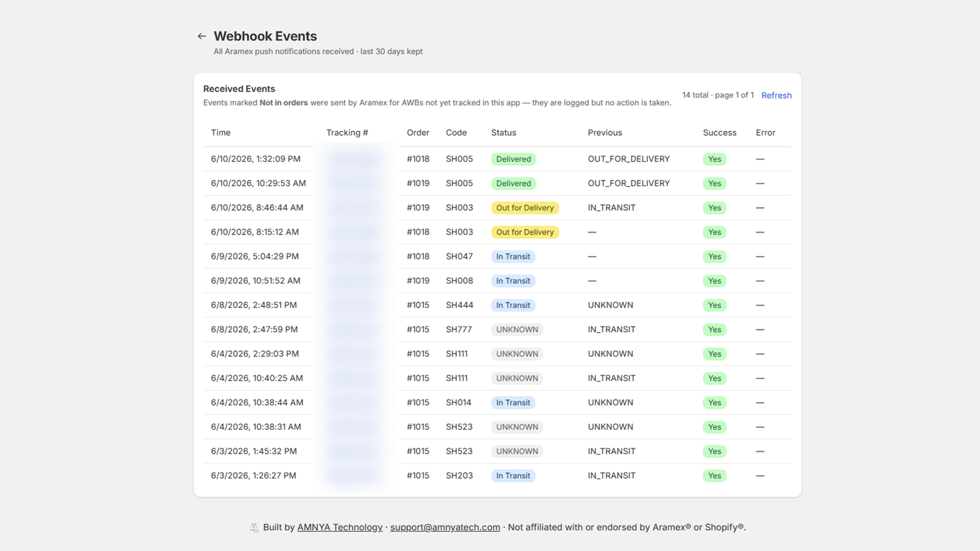Click In Transit badge for code SH047
The image size is (980, 551).
pos(513,257)
